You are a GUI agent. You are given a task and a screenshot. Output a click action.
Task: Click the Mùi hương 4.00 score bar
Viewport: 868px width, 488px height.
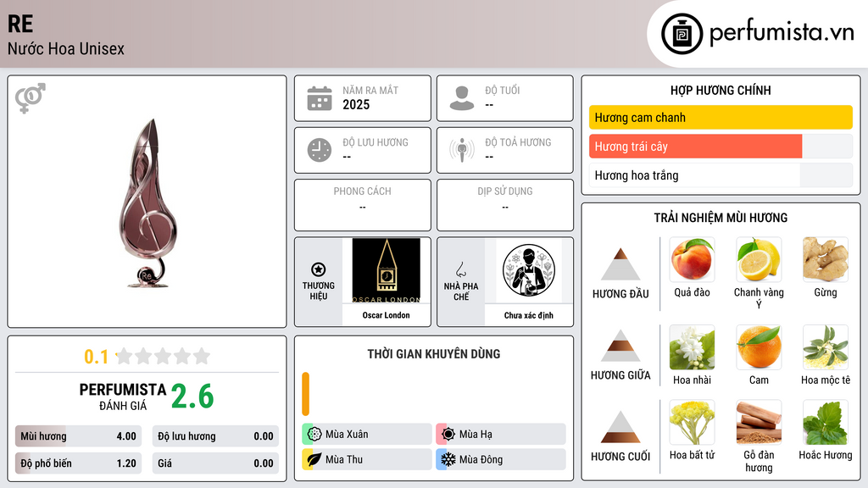pyautogui.click(x=78, y=436)
